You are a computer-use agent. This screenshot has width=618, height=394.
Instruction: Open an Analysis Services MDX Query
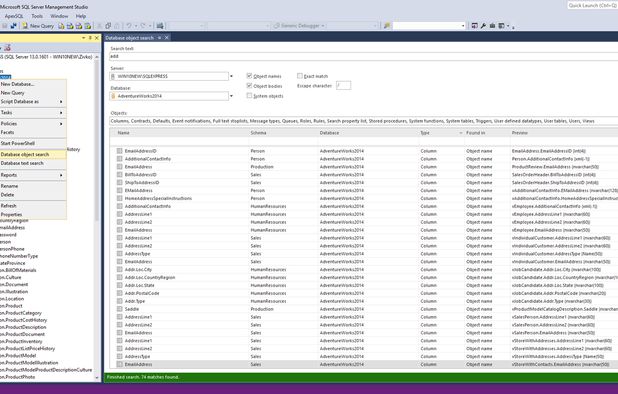click(x=70, y=26)
